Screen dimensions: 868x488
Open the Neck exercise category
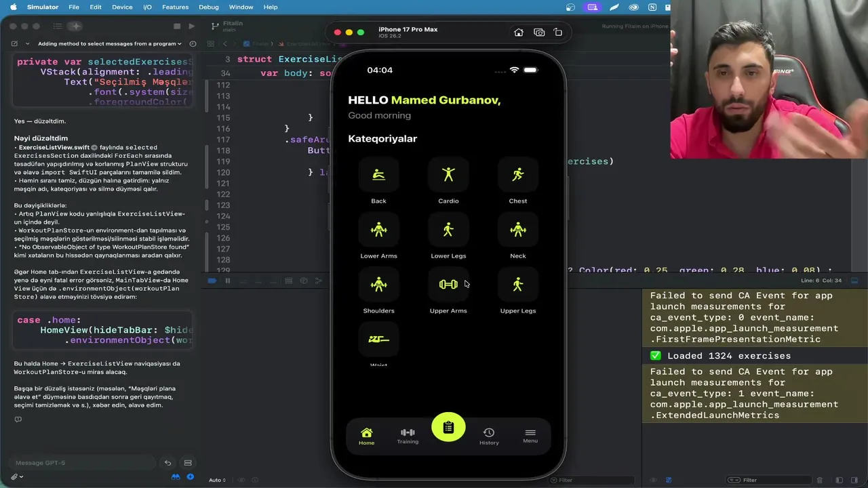pos(518,230)
